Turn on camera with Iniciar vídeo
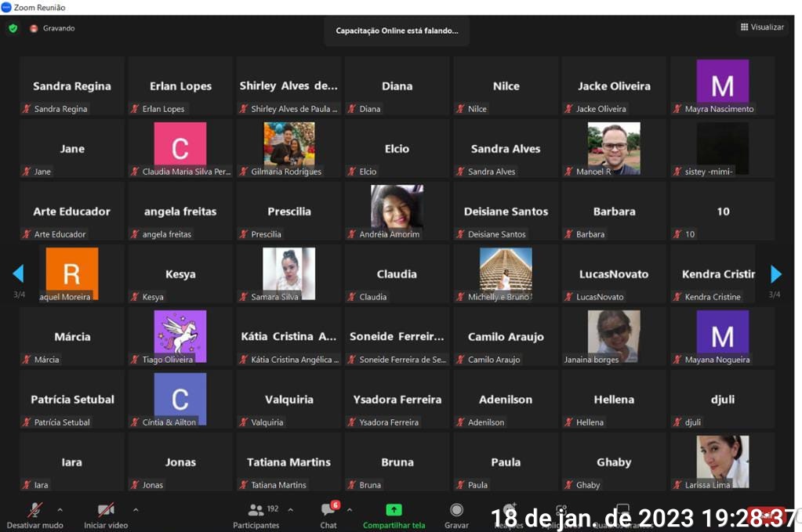 (x=106, y=511)
